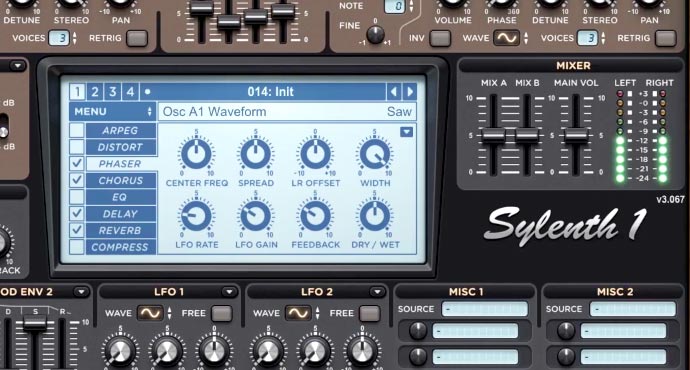The height and width of the screenshot is (370, 690).
Task: Click the Fine tune knob
Action: pyautogui.click(x=375, y=34)
